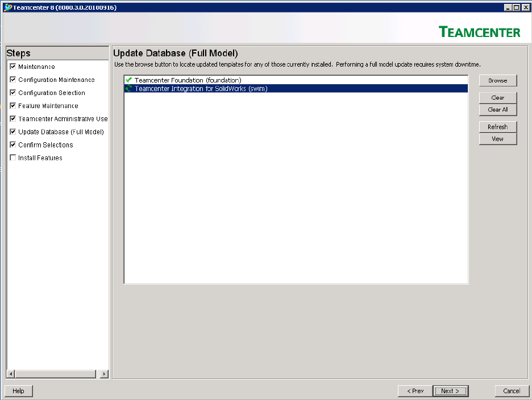This screenshot has height=400, width=532.
Task: Click the Teamcenter app icon in the title bar
Action: (x=7, y=7)
